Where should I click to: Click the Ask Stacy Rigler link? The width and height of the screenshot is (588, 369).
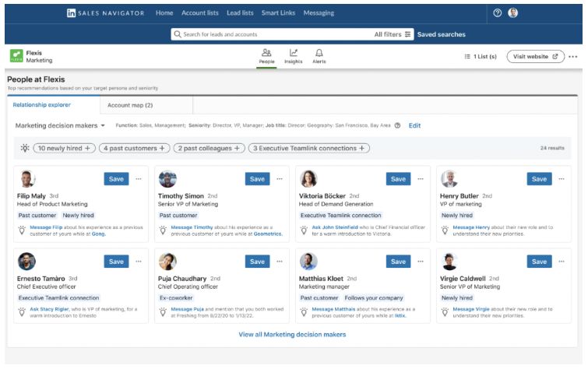49,309
